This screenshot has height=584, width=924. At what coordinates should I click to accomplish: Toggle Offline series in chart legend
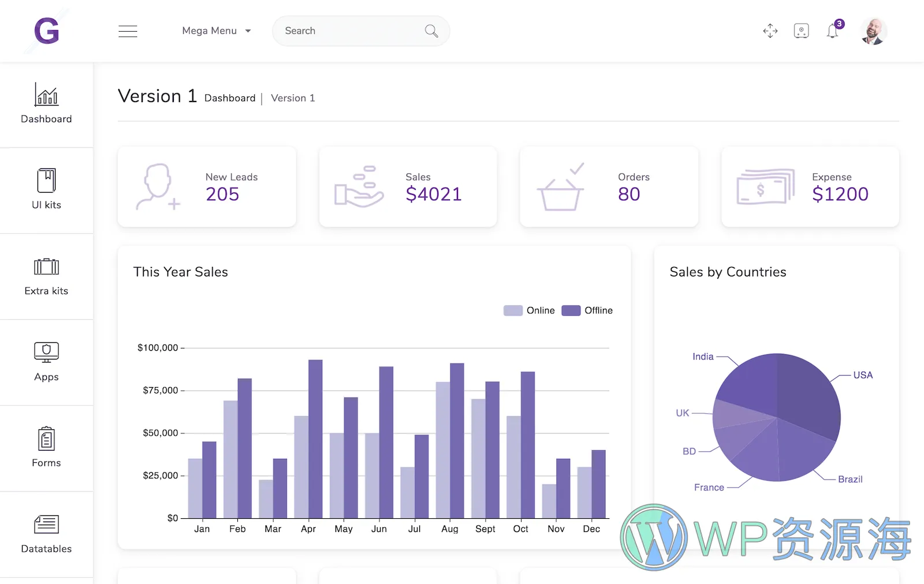pos(587,310)
